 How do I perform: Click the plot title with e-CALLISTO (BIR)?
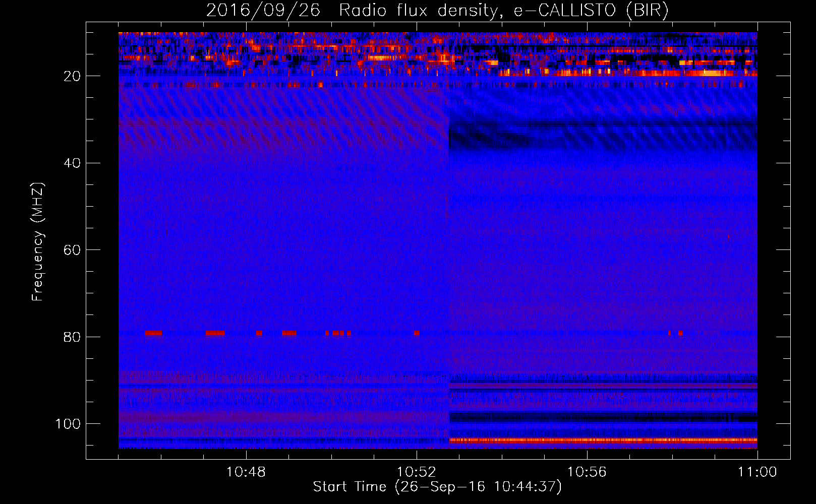tap(437, 11)
